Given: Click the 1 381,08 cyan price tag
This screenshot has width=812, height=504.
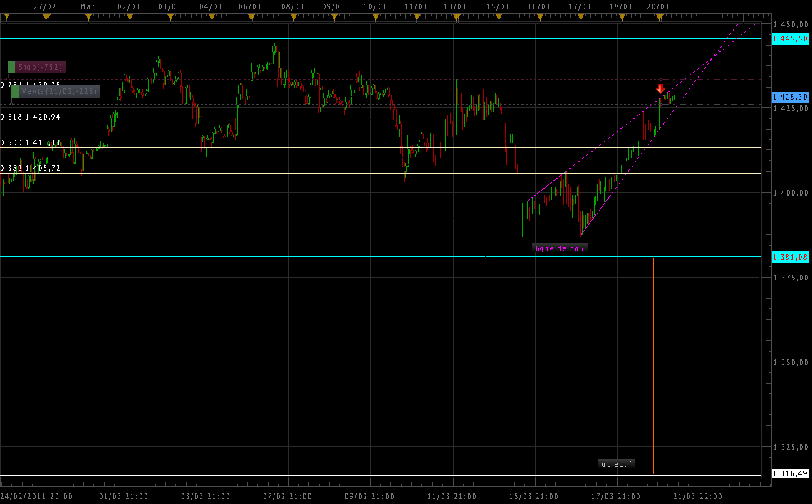Looking at the screenshot, I should tap(791, 257).
